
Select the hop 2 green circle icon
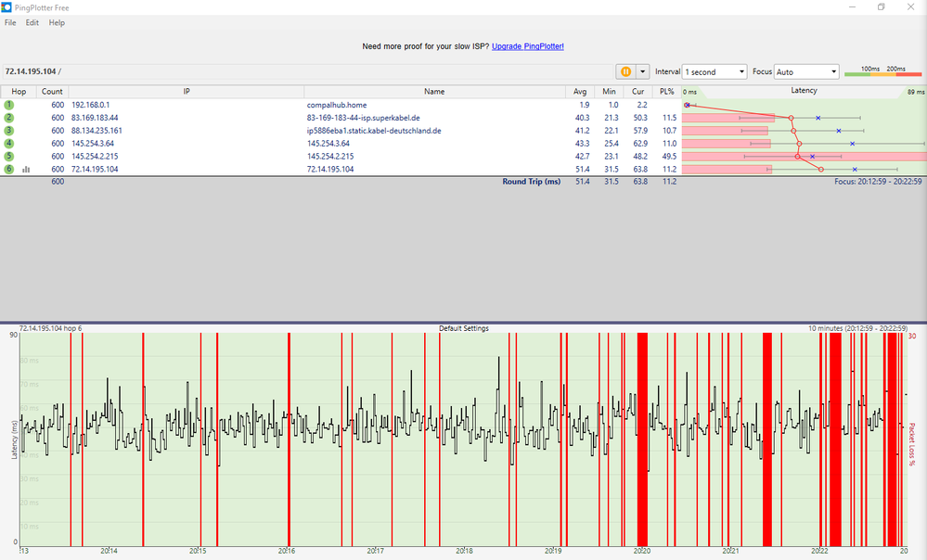[x=9, y=118]
